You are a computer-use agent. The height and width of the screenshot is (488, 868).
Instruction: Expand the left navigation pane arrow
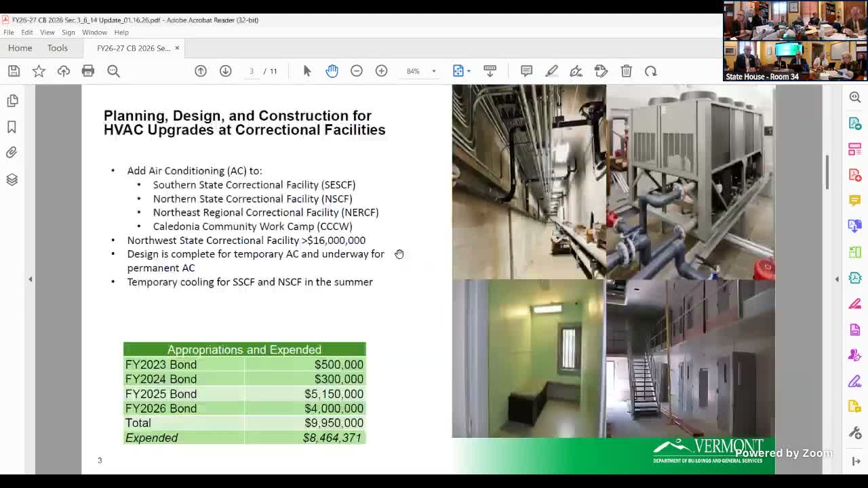pos(30,279)
